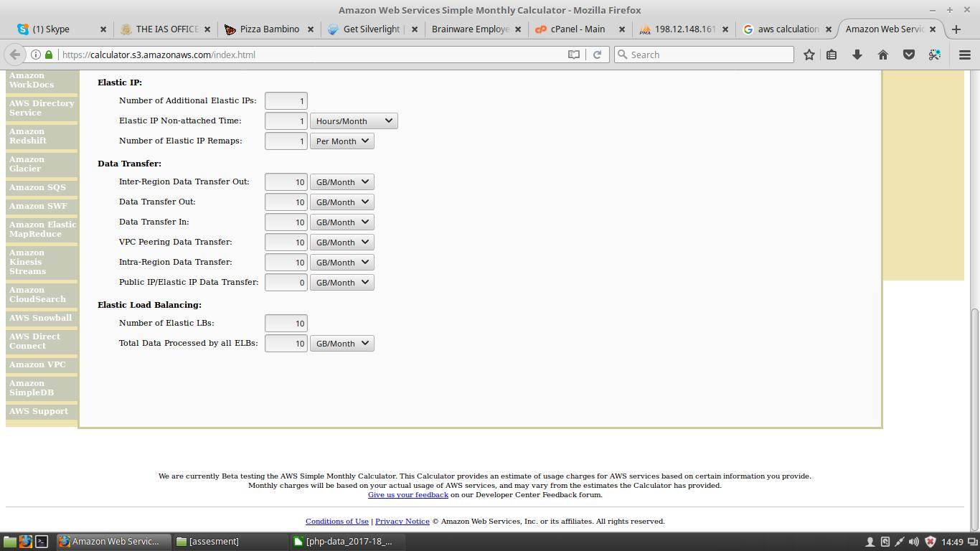
Task: Close the Skype tab
Action: pos(103,29)
